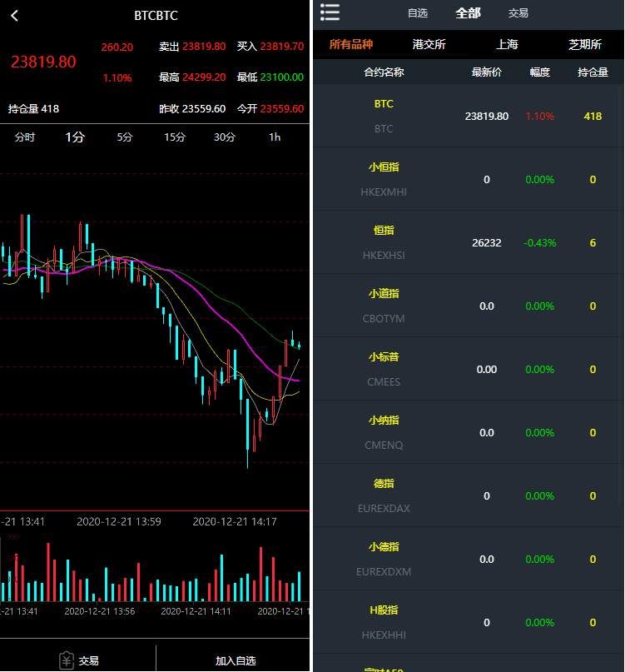625x672 pixels.
Task: Click the 2020-12-21 13:56 volume axis label
Action: (x=99, y=611)
